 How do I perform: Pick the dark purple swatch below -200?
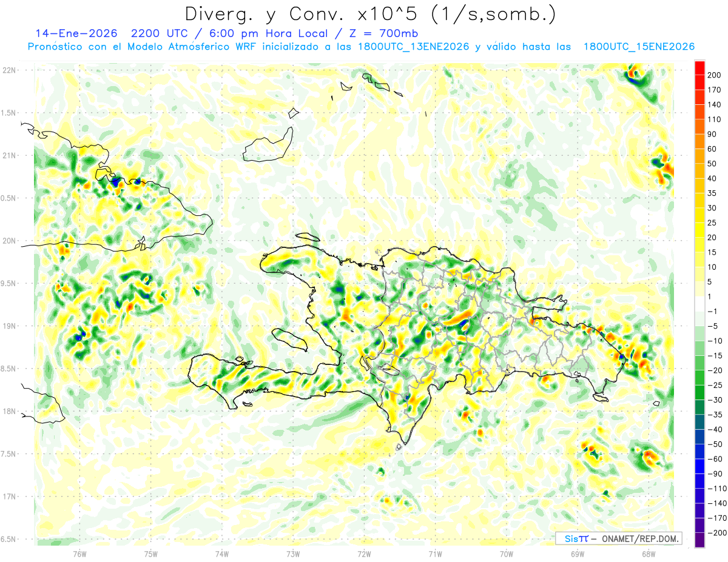(x=699, y=540)
